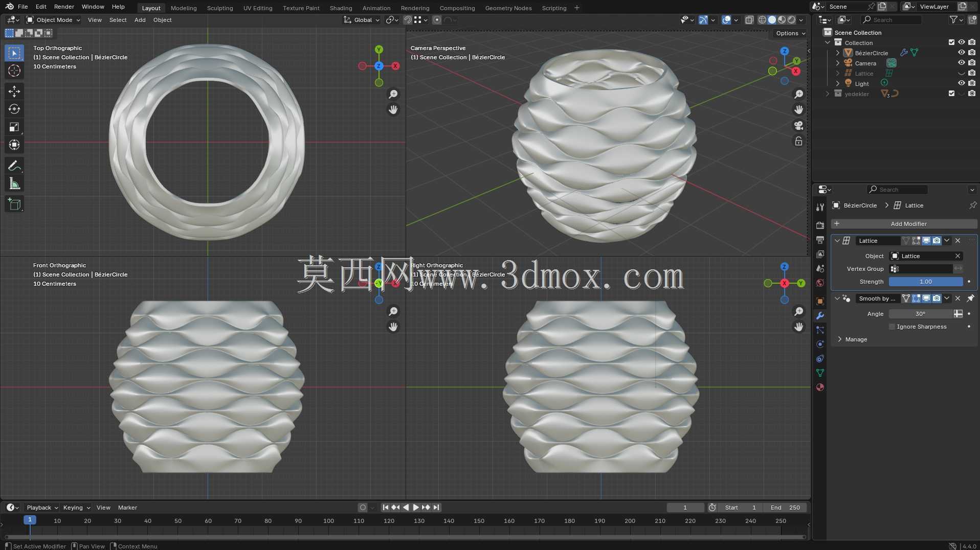This screenshot has height=550, width=980.
Task: Open the Options dropdown in viewport
Action: click(x=790, y=33)
